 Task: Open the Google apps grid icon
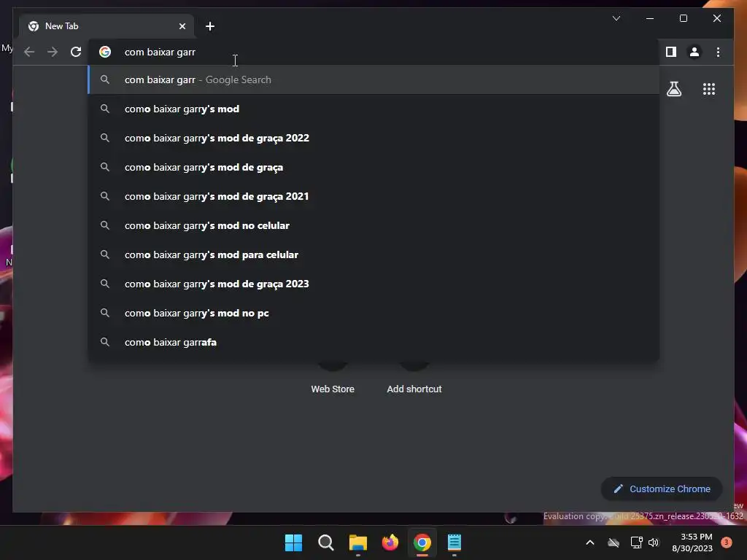(x=709, y=89)
